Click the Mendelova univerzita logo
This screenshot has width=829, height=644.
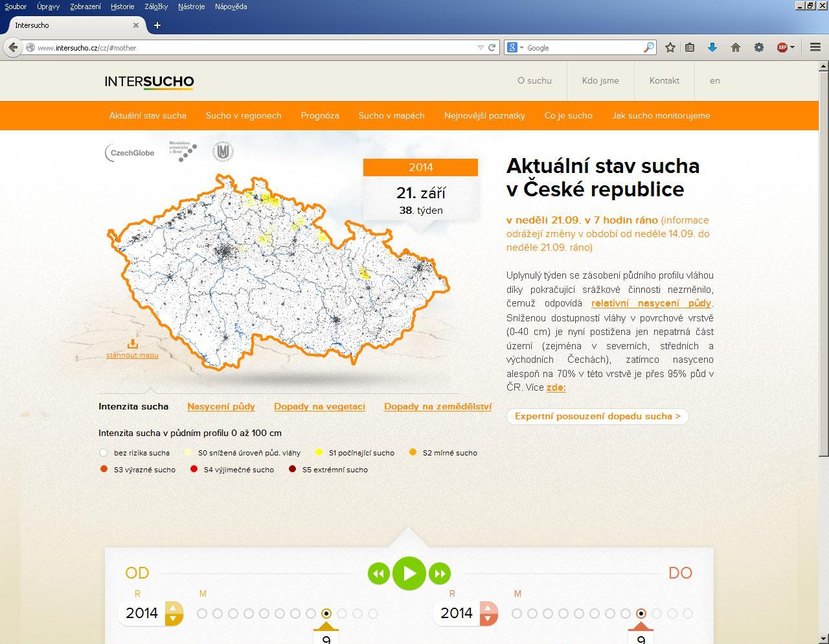click(183, 151)
